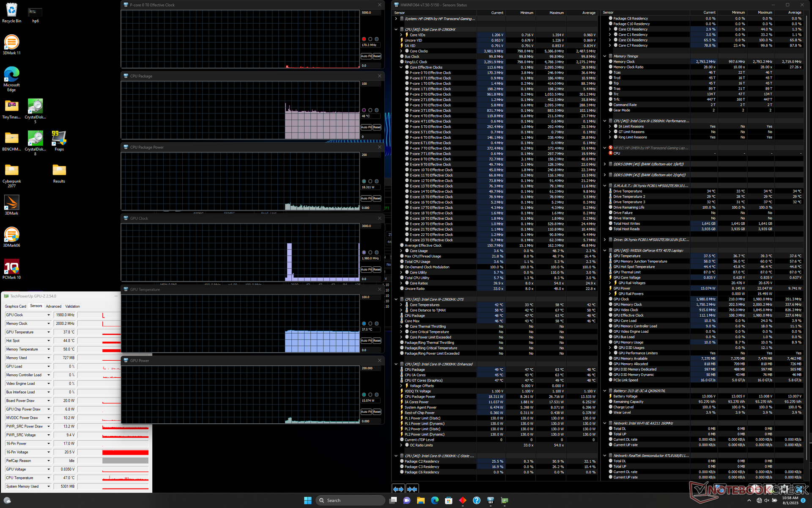Expand GPU Rail Voltages sensor node
The width and height of the screenshot is (812, 508).
coord(610,283)
